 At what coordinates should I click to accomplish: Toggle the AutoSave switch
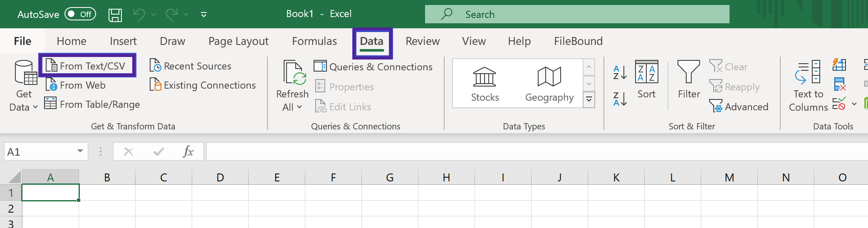[80, 14]
